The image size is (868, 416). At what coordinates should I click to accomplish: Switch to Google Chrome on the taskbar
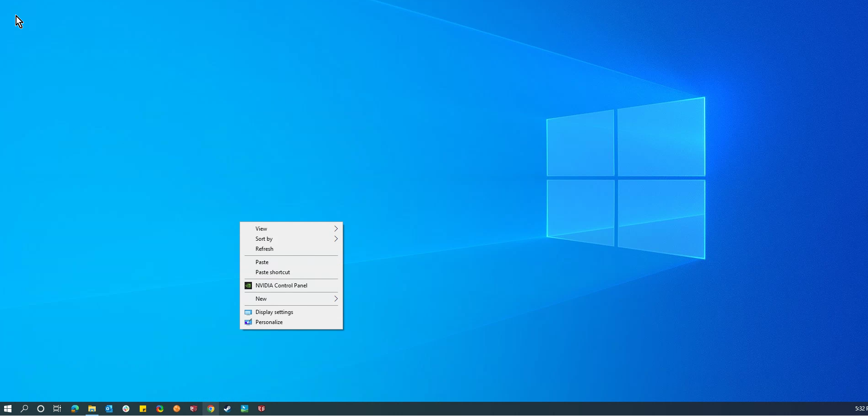coord(211,409)
